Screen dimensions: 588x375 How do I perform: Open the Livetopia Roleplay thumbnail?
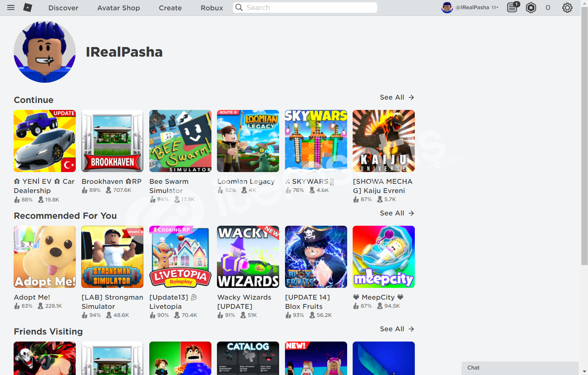[180, 257]
